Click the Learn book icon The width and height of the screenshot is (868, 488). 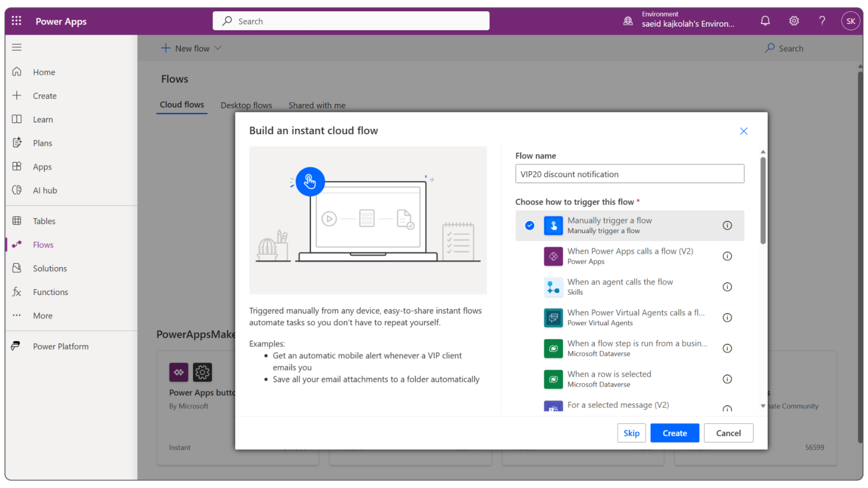[x=17, y=119]
